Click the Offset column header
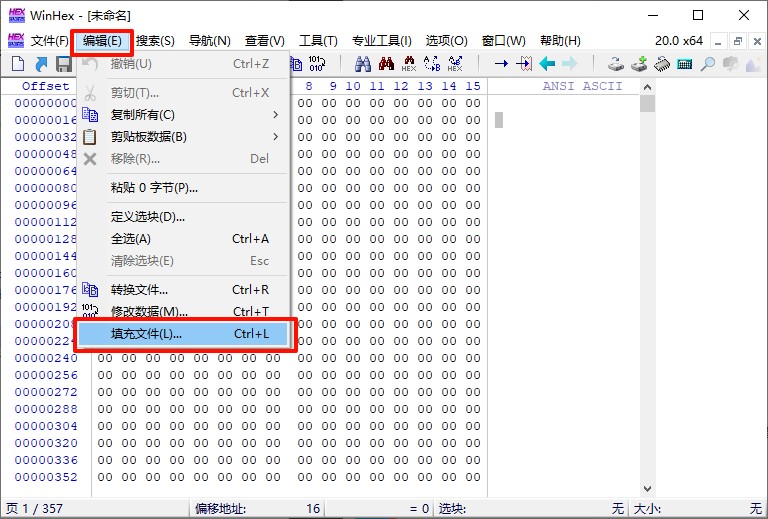 click(46, 86)
